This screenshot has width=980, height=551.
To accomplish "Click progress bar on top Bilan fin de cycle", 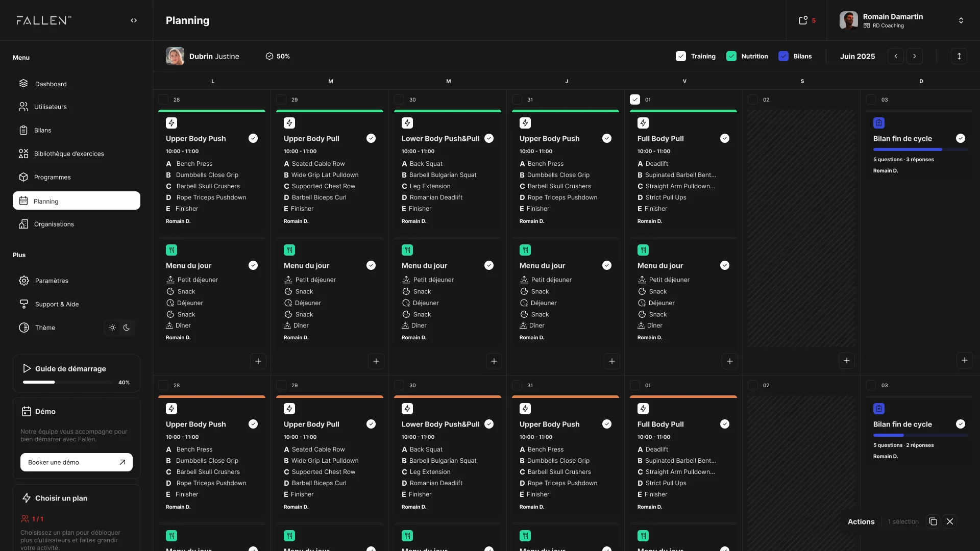I will (x=920, y=149).
